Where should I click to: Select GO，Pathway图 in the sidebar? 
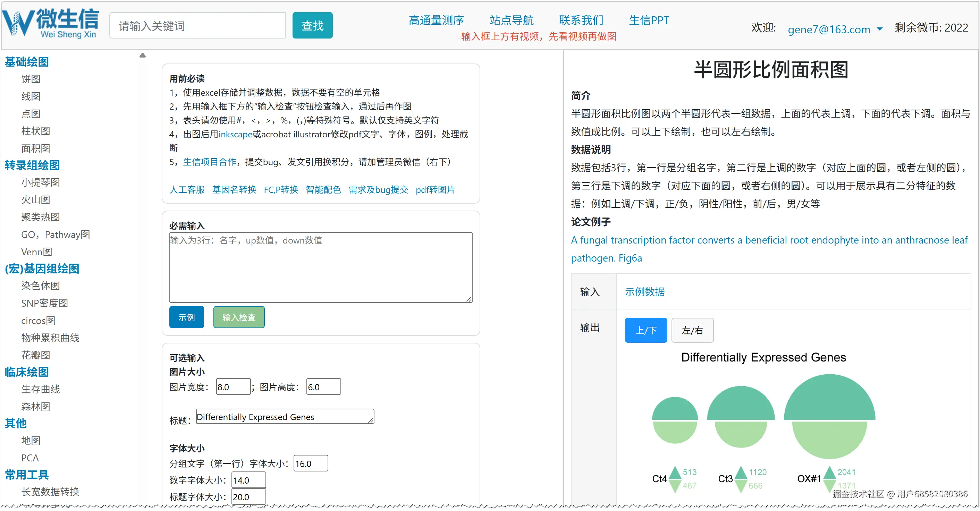point(56,235)
